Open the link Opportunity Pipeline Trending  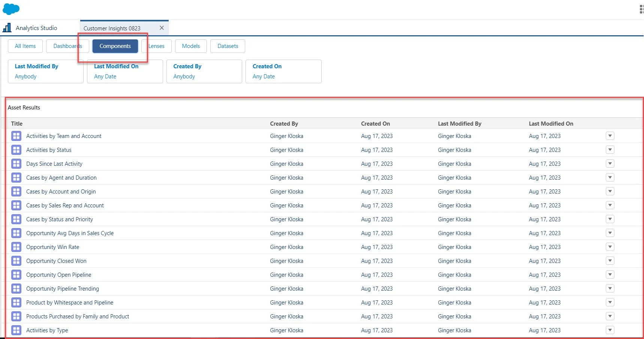pos(62,288)
